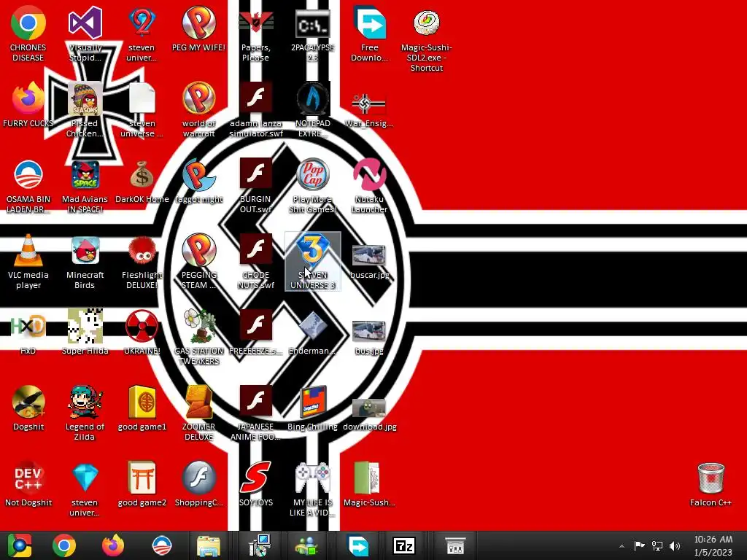The height and width of the screenshot is (560, 747).
Task: Open the Start menu button on taskbar
Action: pyautogui.click(x=20, y=545)
